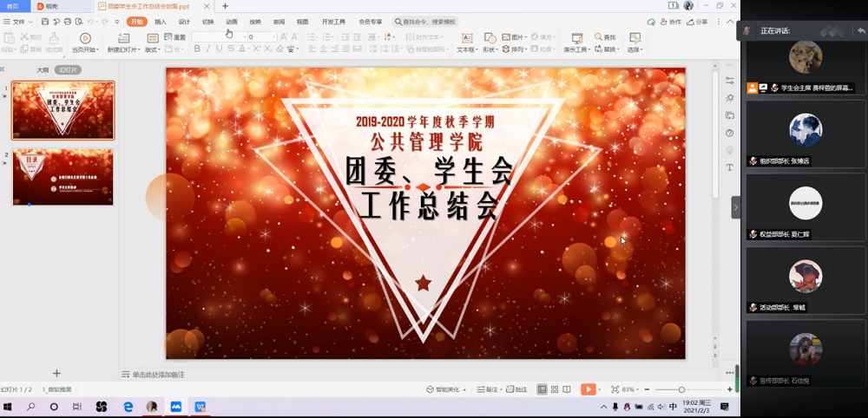Adjust the zoom slider in status bar
Viewport: 868px width, 418px height.
681,390
